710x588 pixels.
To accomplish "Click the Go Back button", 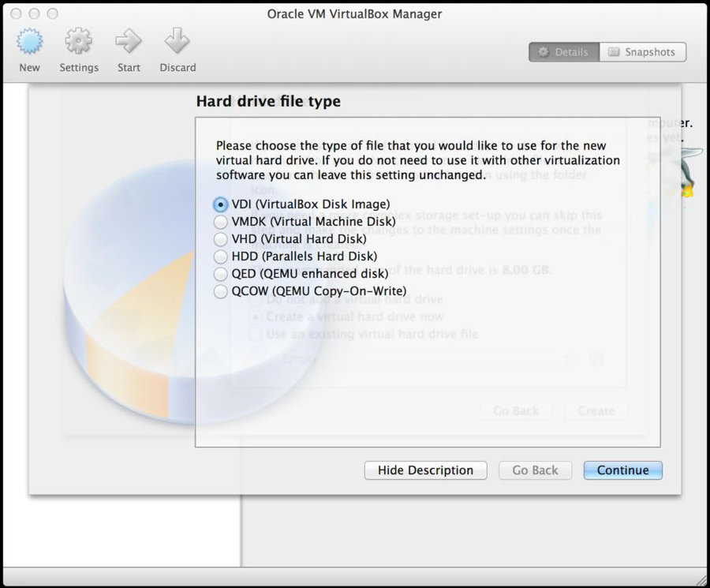I will [x=535, y=470].
